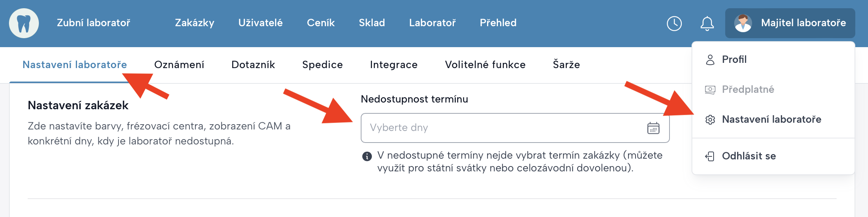Open the Zakázky menu
Screen dimensions: 868x217
(194, 23)
